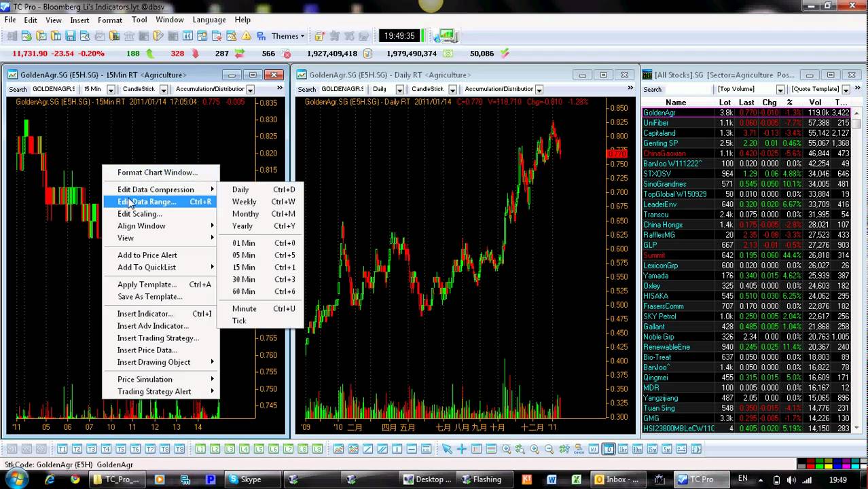Sort by Vol column header
Viewport: 868px width, 489px height.
(815, 103)
